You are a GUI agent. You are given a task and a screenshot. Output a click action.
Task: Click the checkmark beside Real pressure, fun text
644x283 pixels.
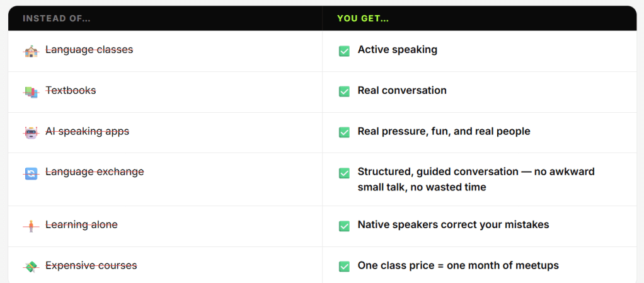point(344,132)
